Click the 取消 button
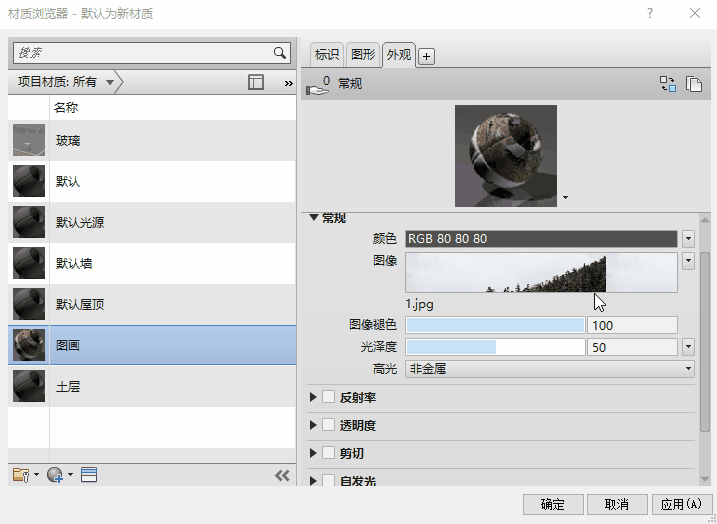Screen dimensions: 717x524 pyautogui.click(x=617, y=504)
